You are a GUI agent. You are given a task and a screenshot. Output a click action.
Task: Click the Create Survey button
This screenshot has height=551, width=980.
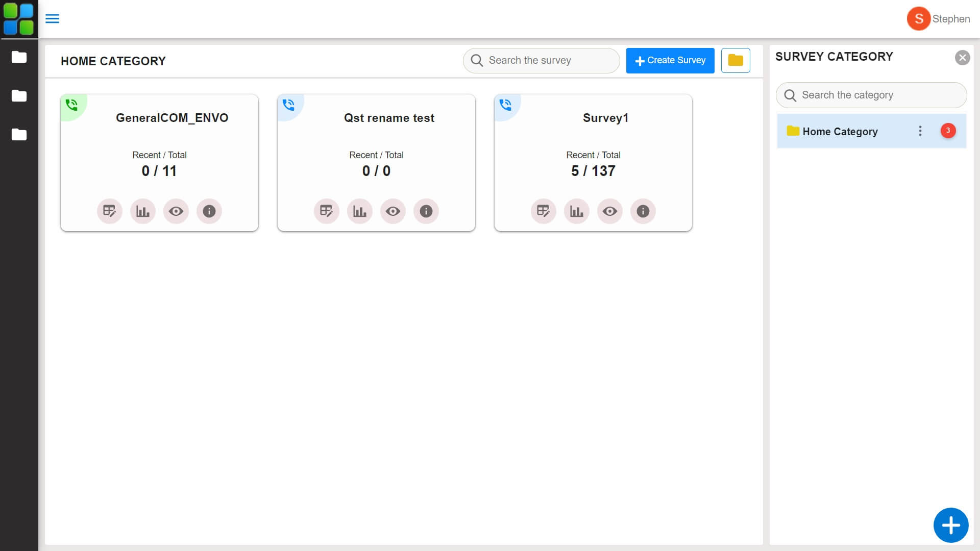click(670, 60)
